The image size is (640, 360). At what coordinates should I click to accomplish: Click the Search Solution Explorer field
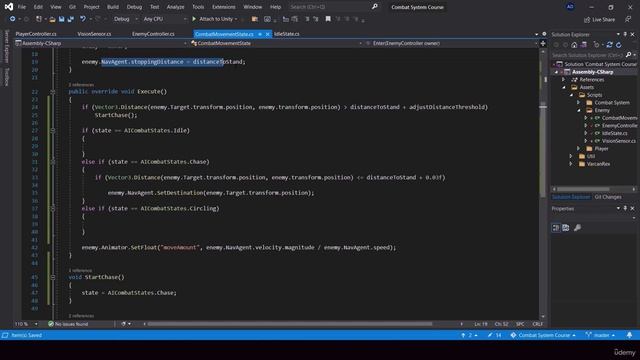[x=588, y=55]
